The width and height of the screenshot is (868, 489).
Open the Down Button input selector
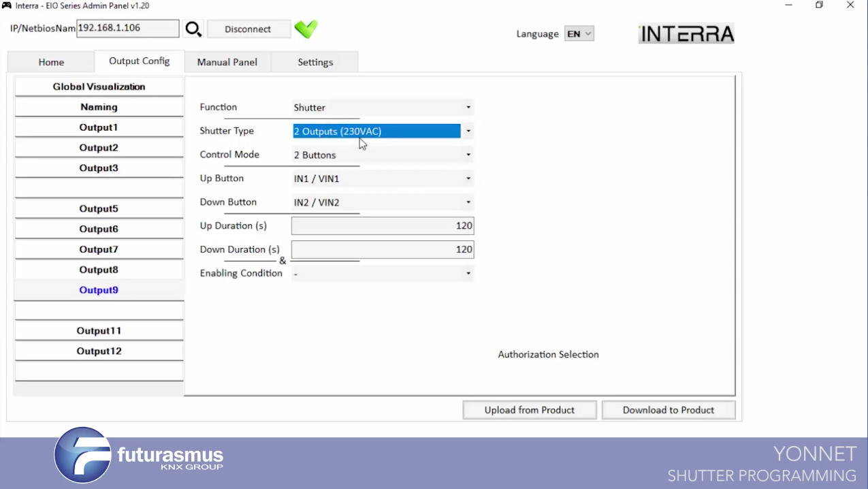point(382,202)
